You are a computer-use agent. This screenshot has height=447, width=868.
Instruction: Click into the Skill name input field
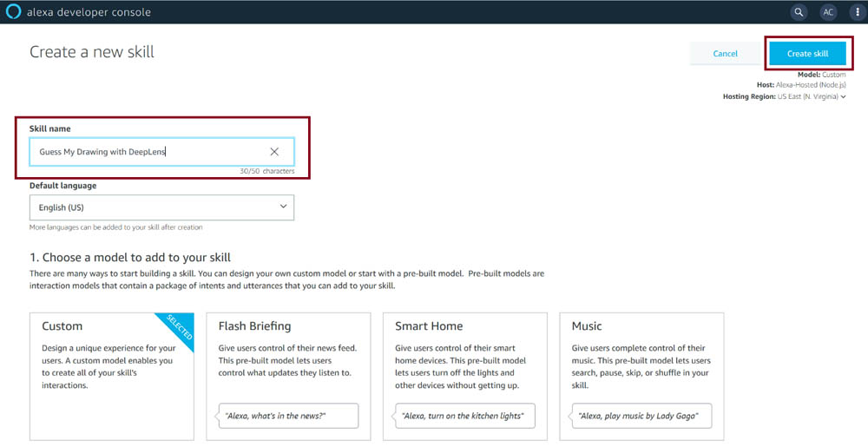161,152
